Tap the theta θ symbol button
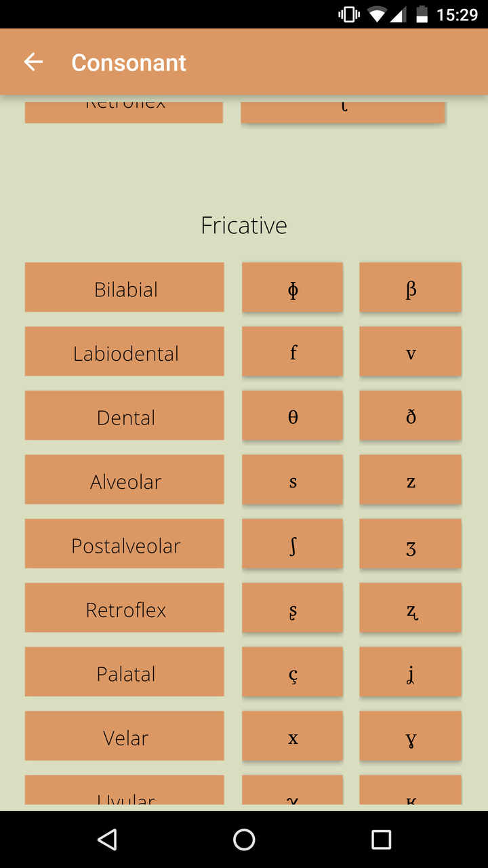The width and height of the screenshot is (488, 868). click(x=292, y=416)
